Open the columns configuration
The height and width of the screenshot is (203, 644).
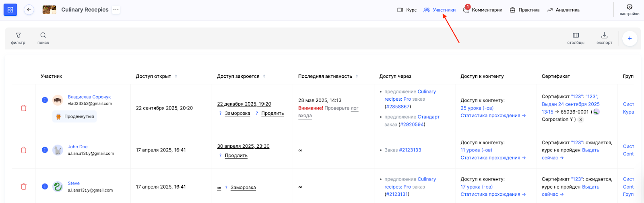[576, 38]
